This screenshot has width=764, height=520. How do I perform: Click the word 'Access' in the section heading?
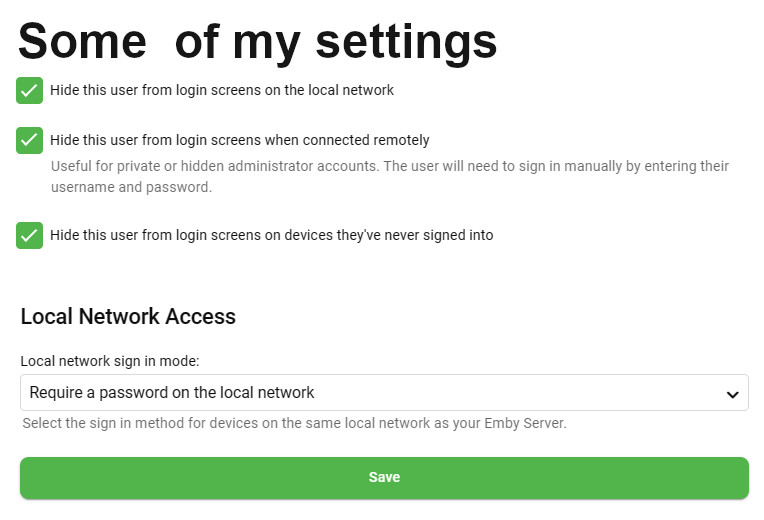coord(201,317)
